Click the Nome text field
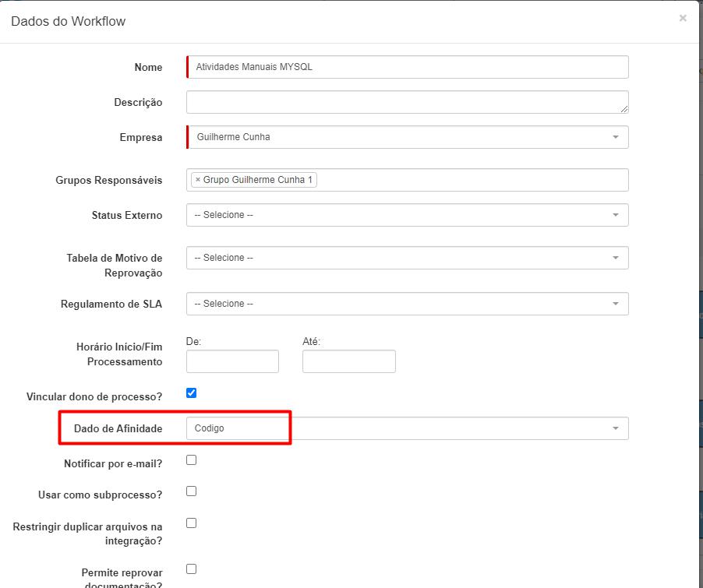Viewport: 703px width, 588px height. tap(407, 67)
